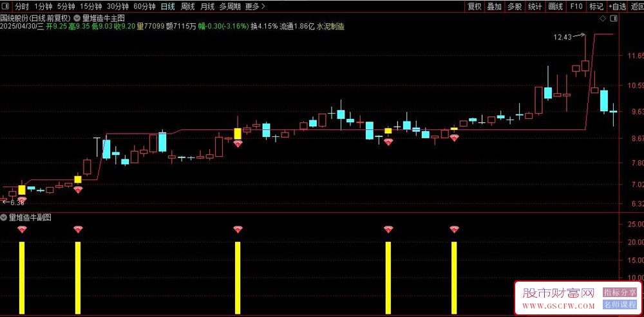644x317 pixels.
Task: Click the diamond icon at chart top-right
Action: click(x=603, y=19)
